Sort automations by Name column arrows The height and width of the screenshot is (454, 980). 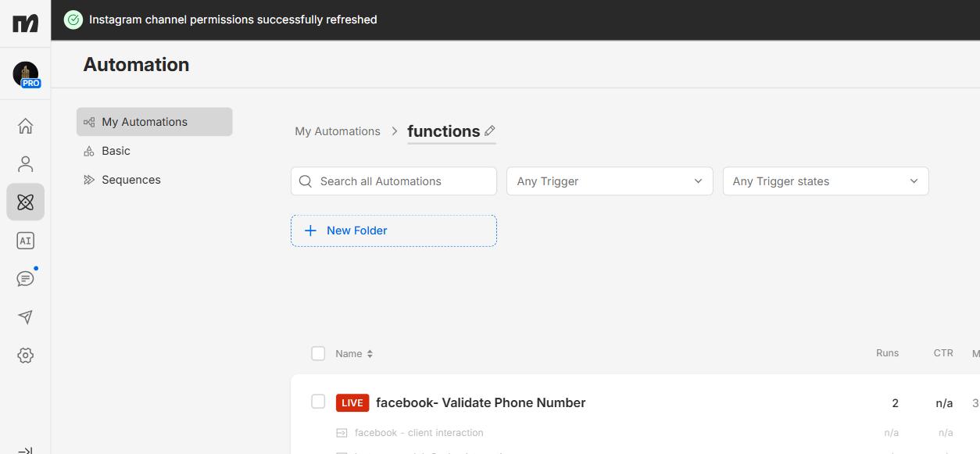370,354
